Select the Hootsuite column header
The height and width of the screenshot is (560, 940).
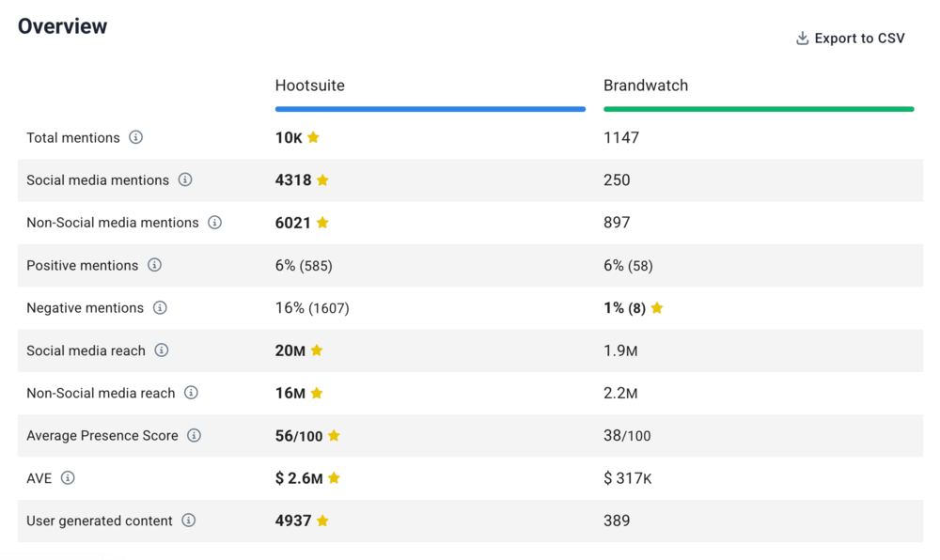tap(310, 85)
